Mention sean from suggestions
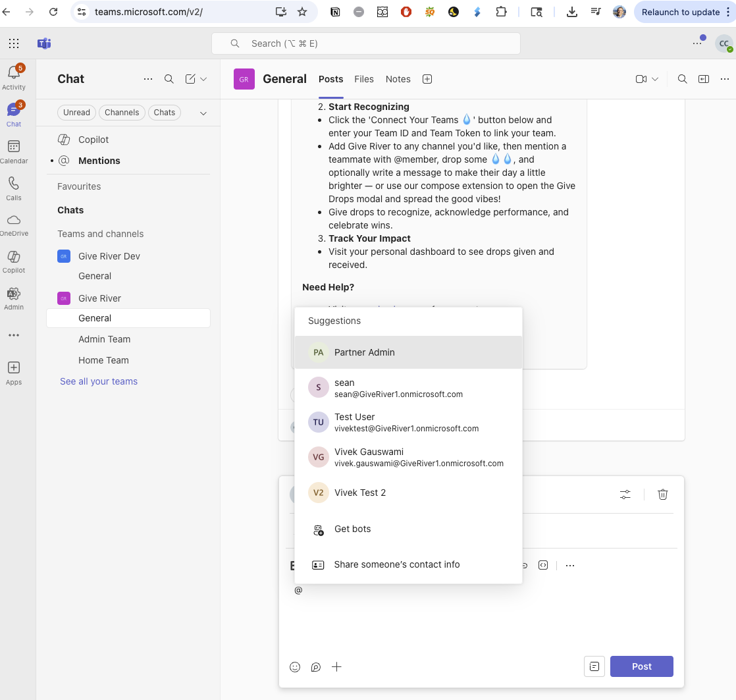This screenshot has width=736, height=700. tap(408, 388)
